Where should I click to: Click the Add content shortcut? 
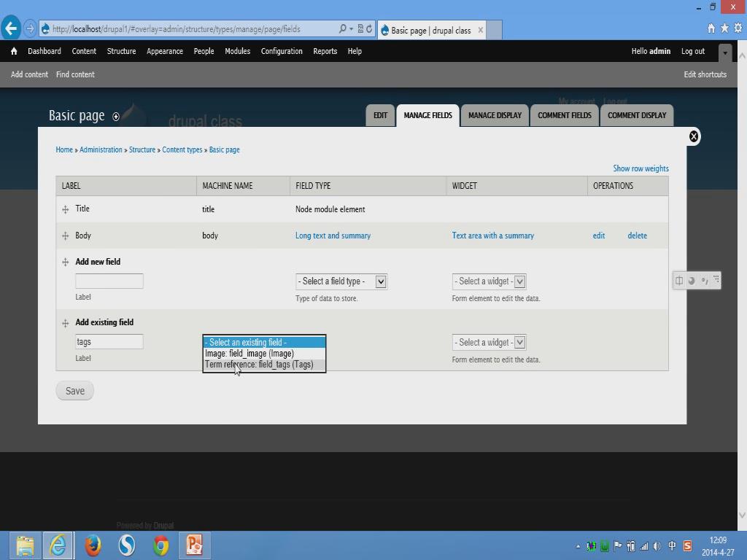coord(29,74)
